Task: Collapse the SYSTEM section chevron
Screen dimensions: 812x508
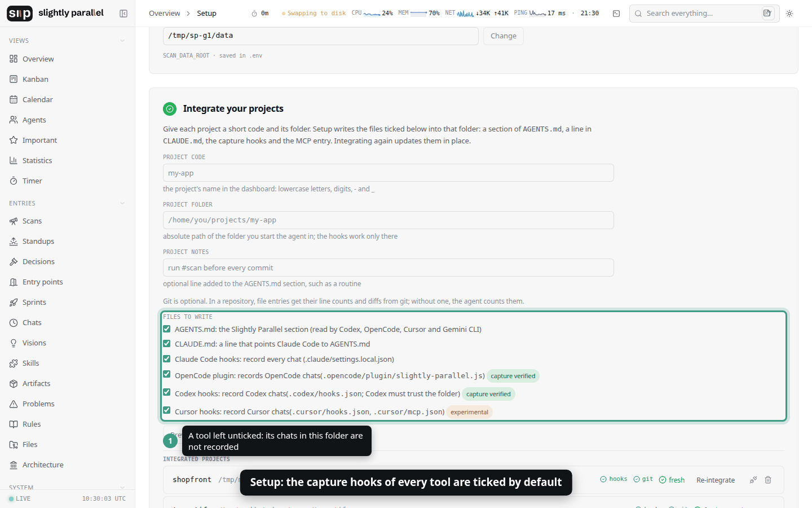Action: pyautogui.click(x=122, y=487)
